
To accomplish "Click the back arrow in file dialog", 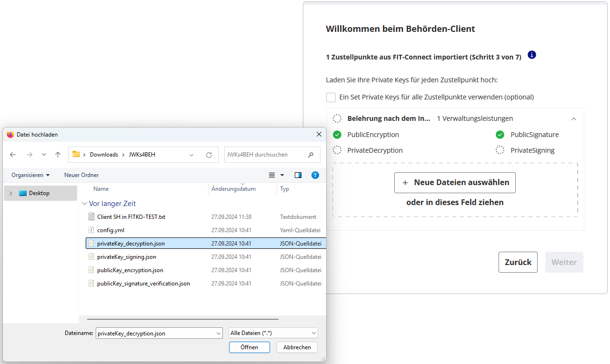I will pos(13,155).
